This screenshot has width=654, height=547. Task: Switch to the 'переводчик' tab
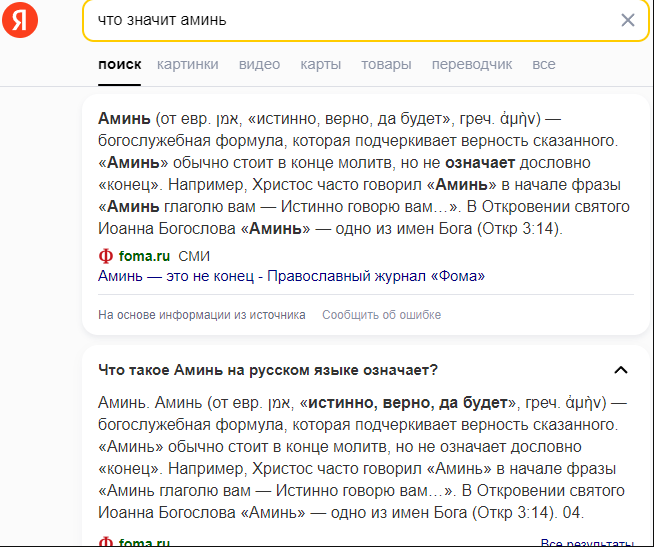coord(471,64)
